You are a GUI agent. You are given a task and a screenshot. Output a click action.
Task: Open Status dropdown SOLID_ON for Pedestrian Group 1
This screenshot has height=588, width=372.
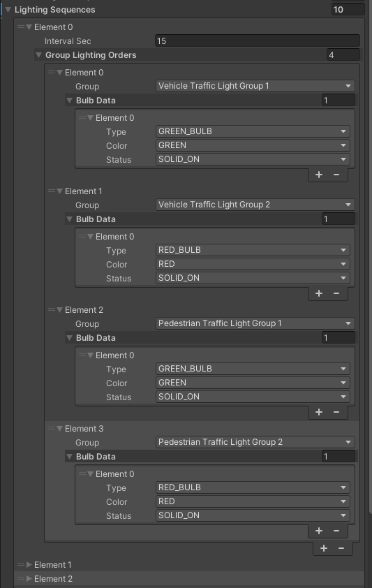point(253,397)
